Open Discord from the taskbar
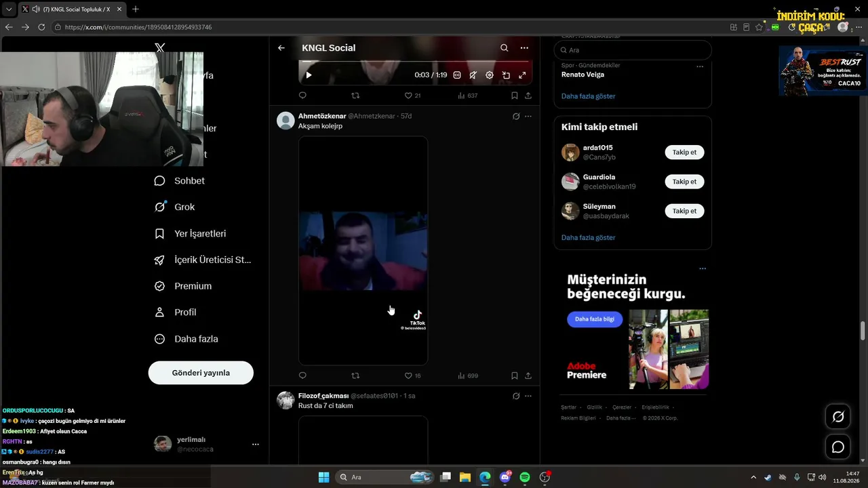 [x=505, y=477]
